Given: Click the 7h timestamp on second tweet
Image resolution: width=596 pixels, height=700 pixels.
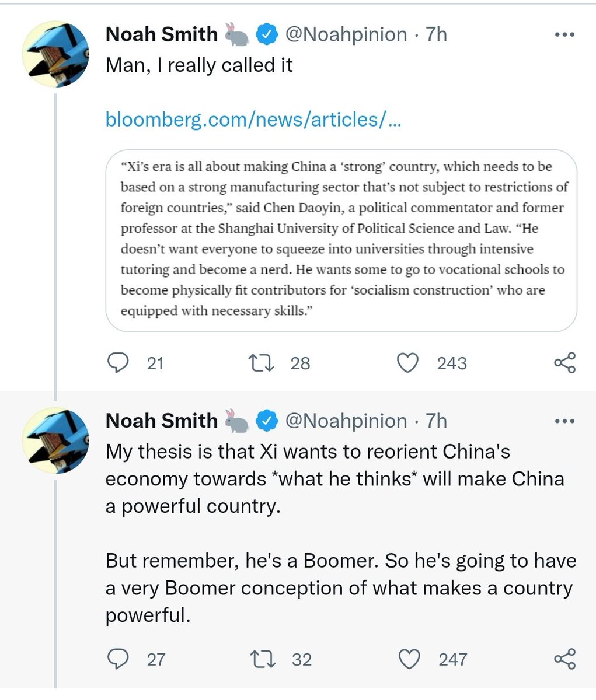Looking at the screenshot, I should 436,421.
